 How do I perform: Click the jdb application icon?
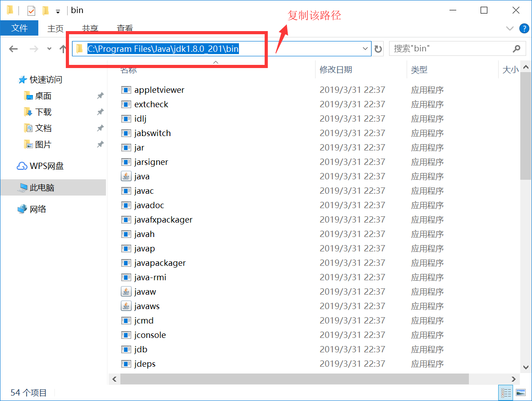point(126,349)
